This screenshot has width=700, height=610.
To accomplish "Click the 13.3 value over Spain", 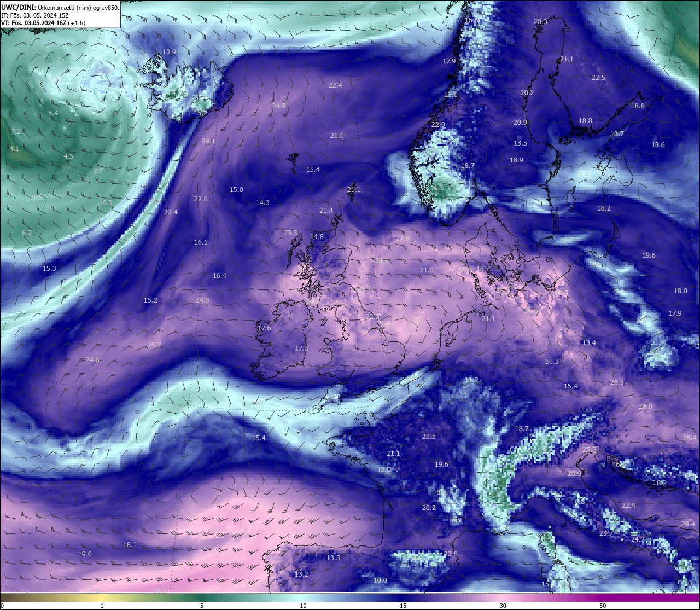I will pos(333,558).
